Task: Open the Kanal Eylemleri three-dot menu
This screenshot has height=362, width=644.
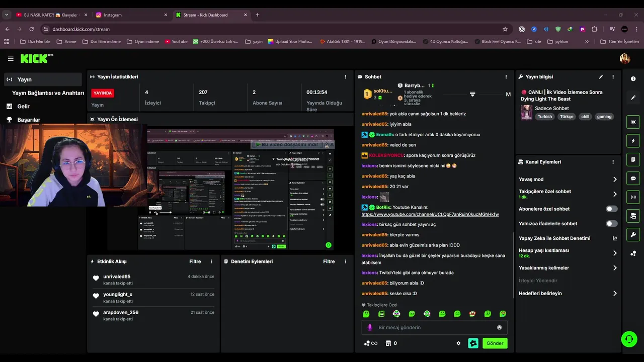Action: [613, 162]
